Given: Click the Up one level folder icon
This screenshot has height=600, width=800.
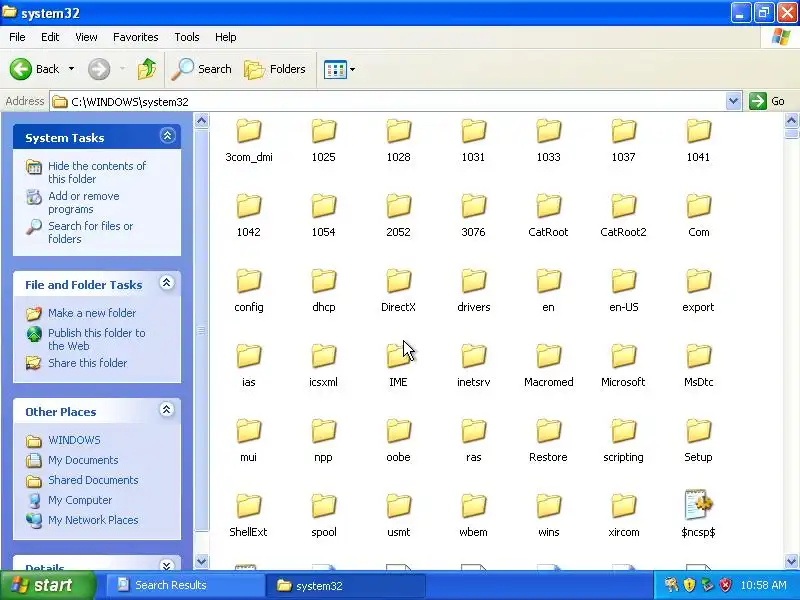Looking at the screenshot, I should 147,69.
